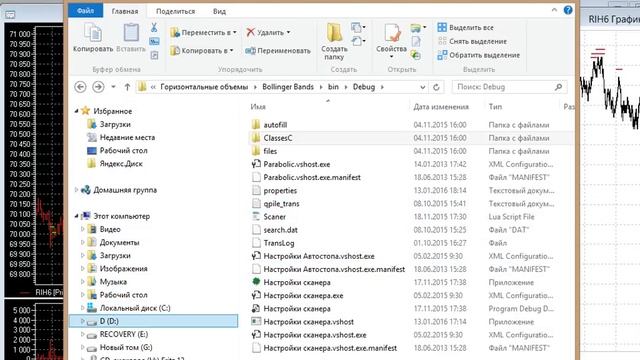
Task: Select qpile_trans file
Action: pos(281,204)
